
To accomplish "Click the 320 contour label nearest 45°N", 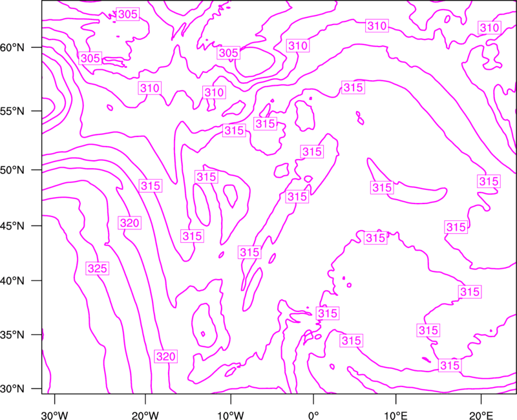I will click(x=130, y=223).
